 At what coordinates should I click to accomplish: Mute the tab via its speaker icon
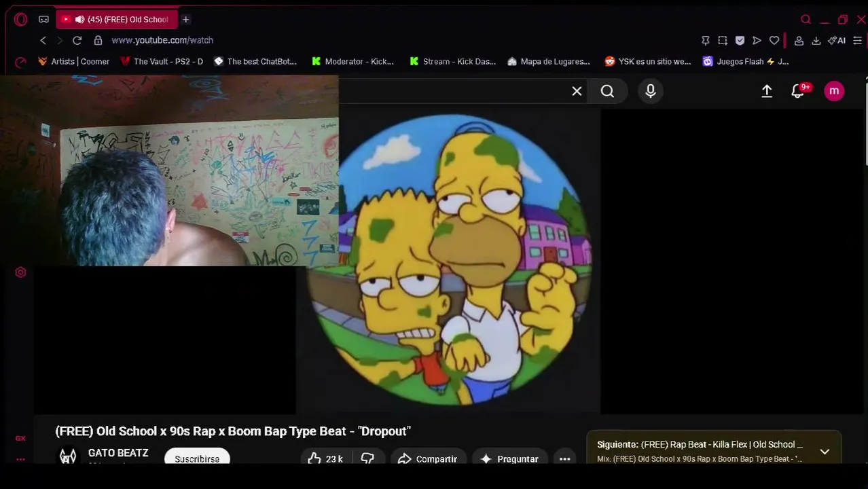[x=79, y=20]
